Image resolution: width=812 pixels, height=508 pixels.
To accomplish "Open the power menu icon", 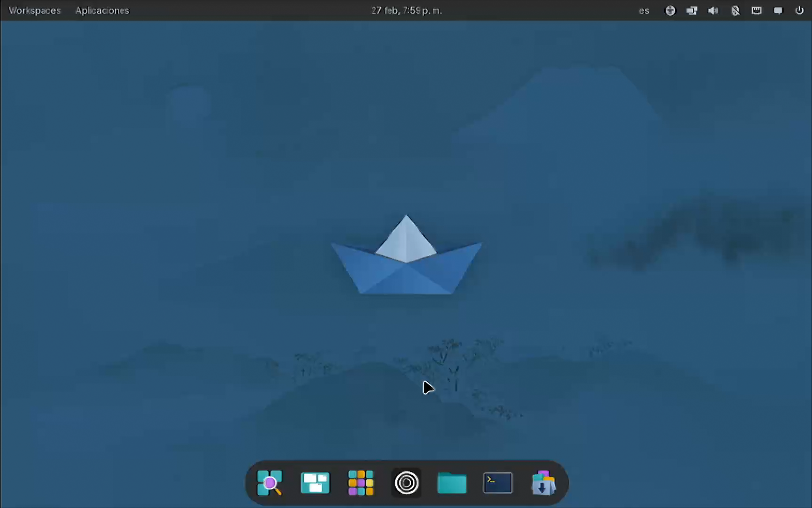I will point(799,11).
